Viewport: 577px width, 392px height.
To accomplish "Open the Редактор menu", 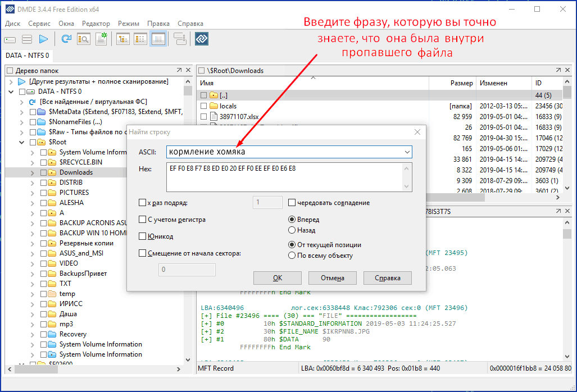I will 96,24.
